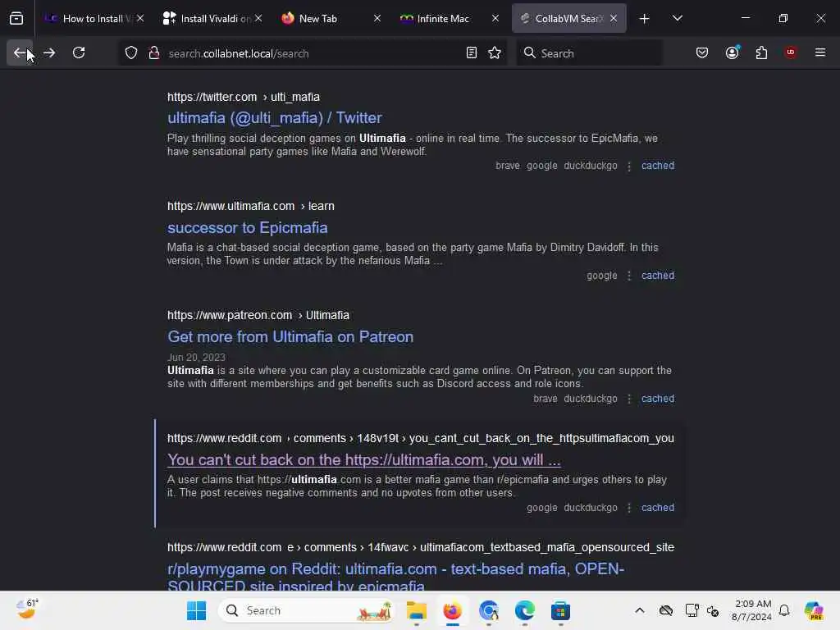Expand options dots for the You can't cut back result
This screenshot has width=840, height=630.
click(x=629, y=508)
